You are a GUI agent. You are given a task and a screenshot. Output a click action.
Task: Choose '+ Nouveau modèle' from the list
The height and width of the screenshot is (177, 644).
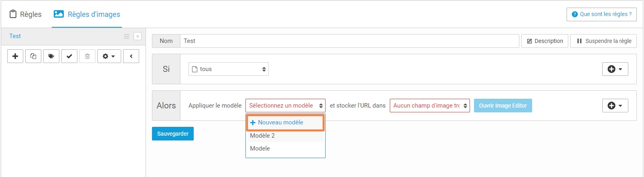click(285, 122)
